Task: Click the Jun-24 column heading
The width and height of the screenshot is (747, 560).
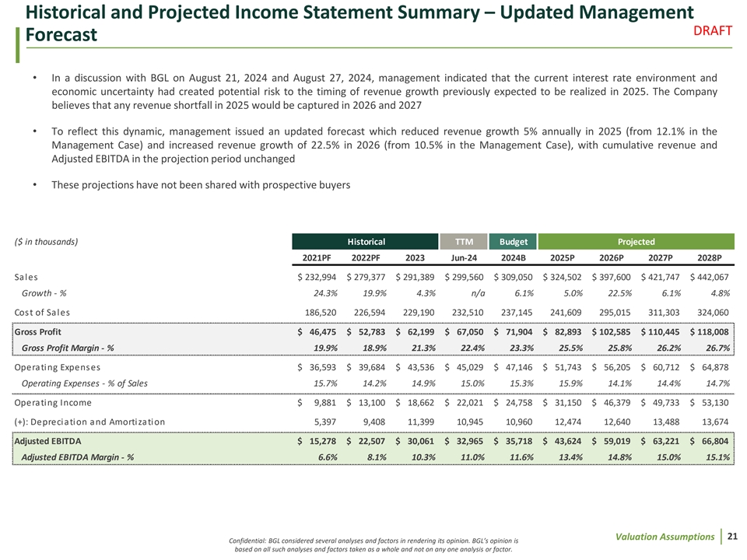Action: coord(464,257)
